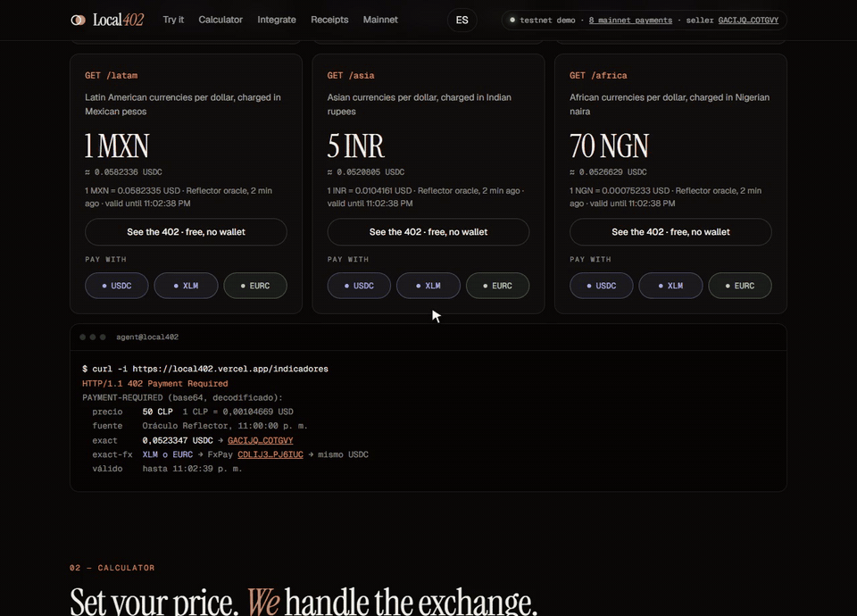Click the testnet demo status dot
The height and width of the screenshot is (616, 857).
tap(512, 20)
